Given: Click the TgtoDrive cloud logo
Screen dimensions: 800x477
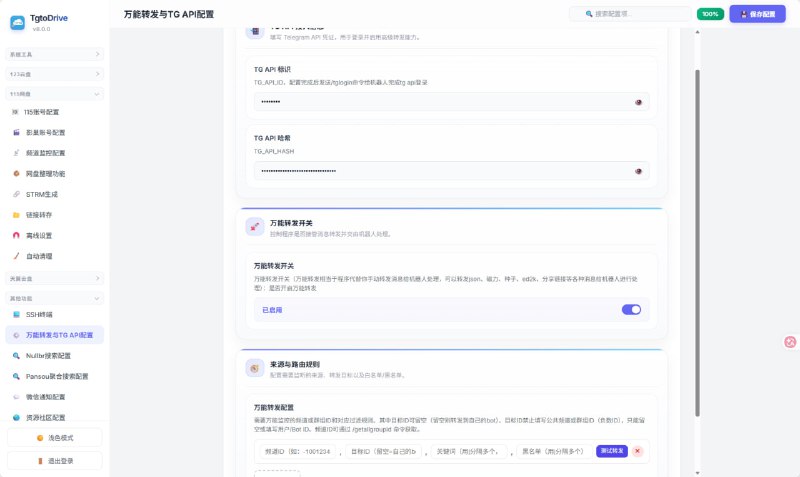Looking at the screenshot, I should [17, 22].
